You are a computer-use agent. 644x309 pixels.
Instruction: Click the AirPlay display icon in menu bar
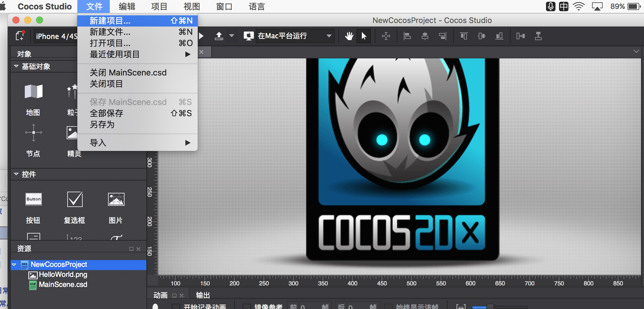coord(597,6)
